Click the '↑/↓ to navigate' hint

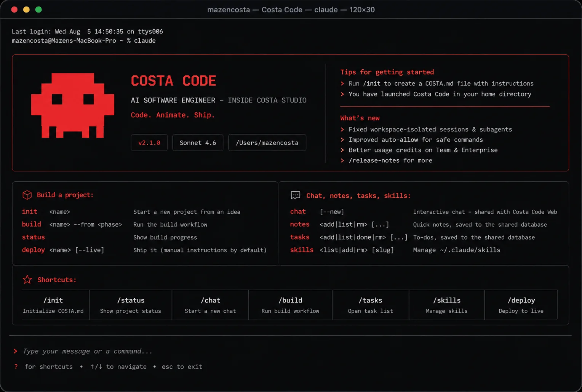pos(118,366)
